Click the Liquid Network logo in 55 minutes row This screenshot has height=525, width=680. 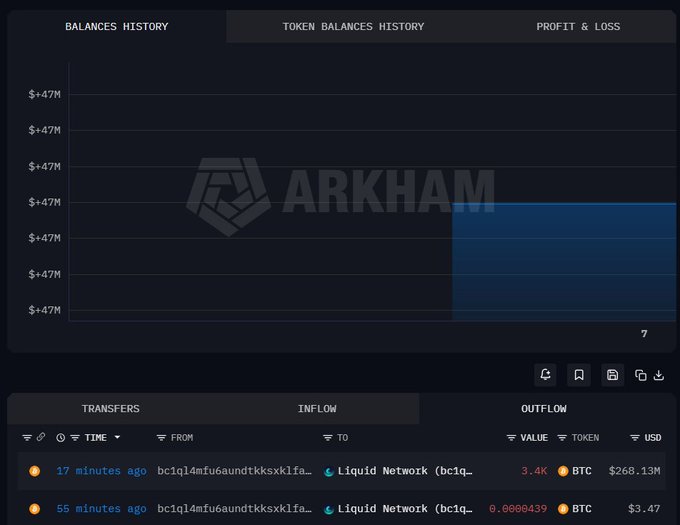329,509
